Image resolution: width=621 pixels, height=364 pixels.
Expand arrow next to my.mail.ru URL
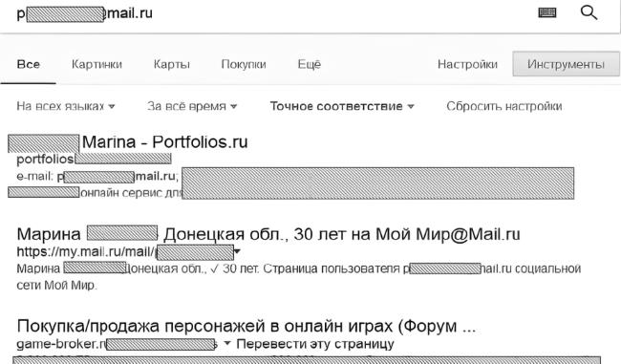(x=238, y=251)
